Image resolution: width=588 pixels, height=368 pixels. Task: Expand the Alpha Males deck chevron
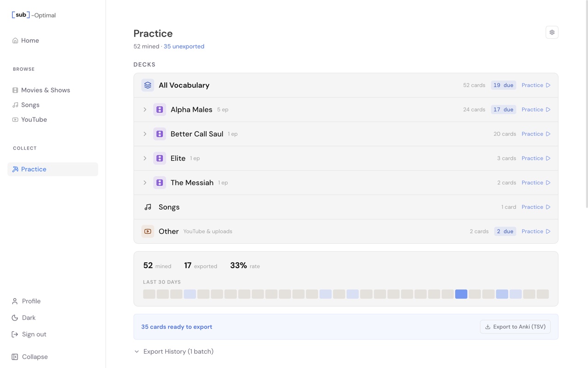[145, 109]
